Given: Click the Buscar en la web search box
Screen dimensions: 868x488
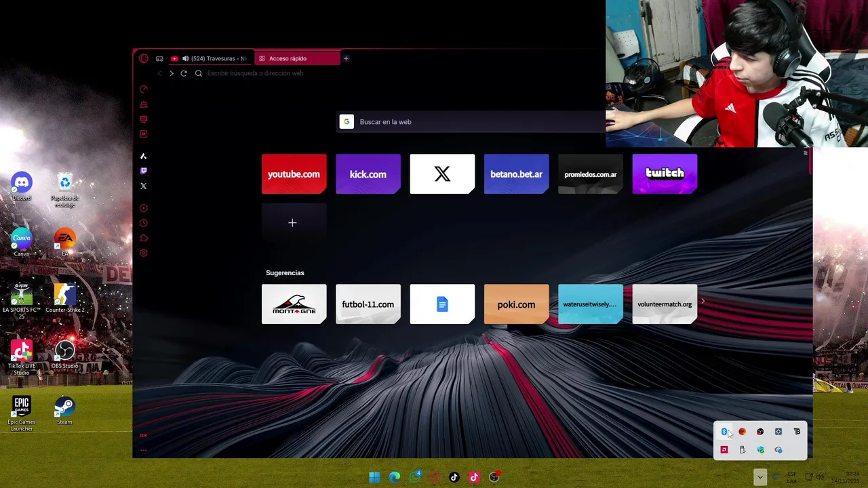Looking at the screenshot, I should pos(472,122).
